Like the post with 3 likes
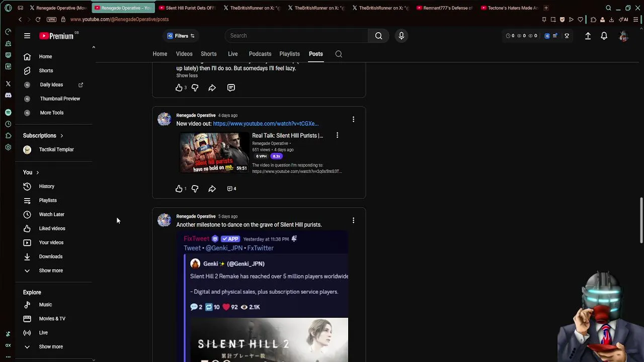644x362 pixels. tap(179, 87)
